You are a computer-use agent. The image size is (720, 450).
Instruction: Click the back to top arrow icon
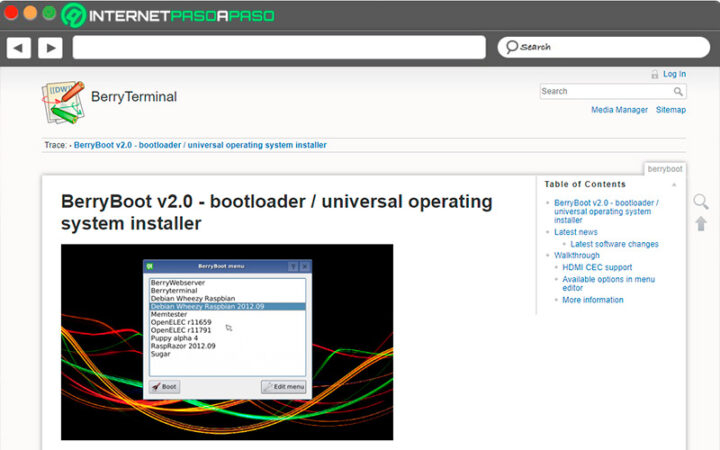point(701,224)
